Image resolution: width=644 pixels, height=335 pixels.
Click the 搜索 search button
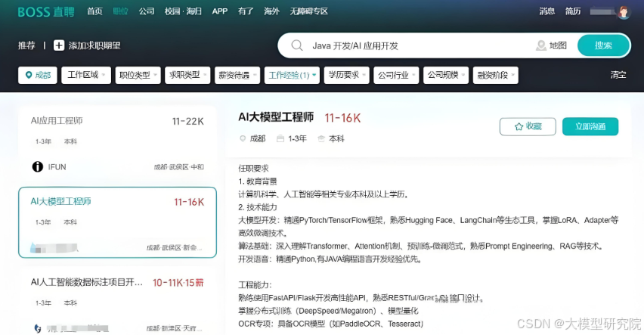tap(603, 45)
